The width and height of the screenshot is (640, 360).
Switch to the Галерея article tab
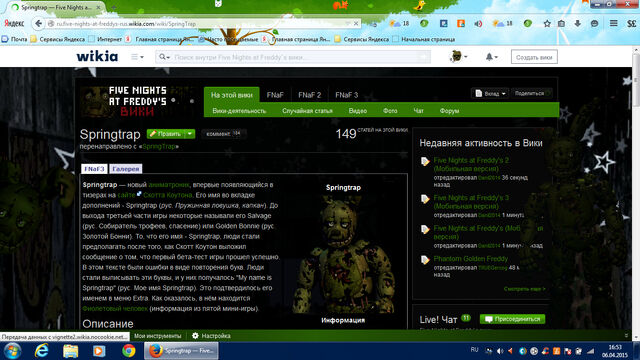point(126,169)
